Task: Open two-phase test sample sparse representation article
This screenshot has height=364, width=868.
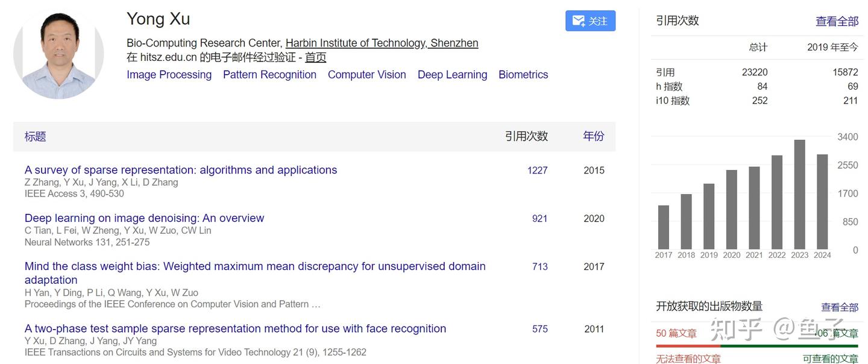Action: [235, 328]
